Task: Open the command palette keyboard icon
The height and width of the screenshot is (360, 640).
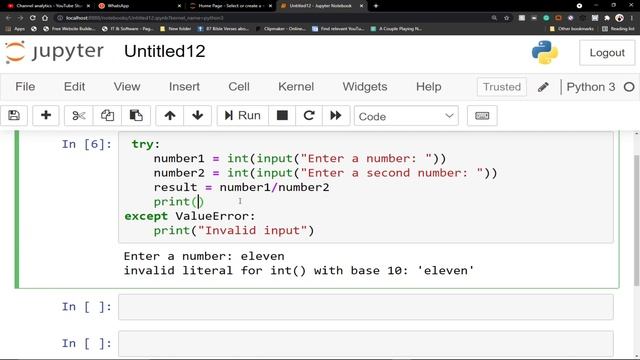Action: coord(482,116)
